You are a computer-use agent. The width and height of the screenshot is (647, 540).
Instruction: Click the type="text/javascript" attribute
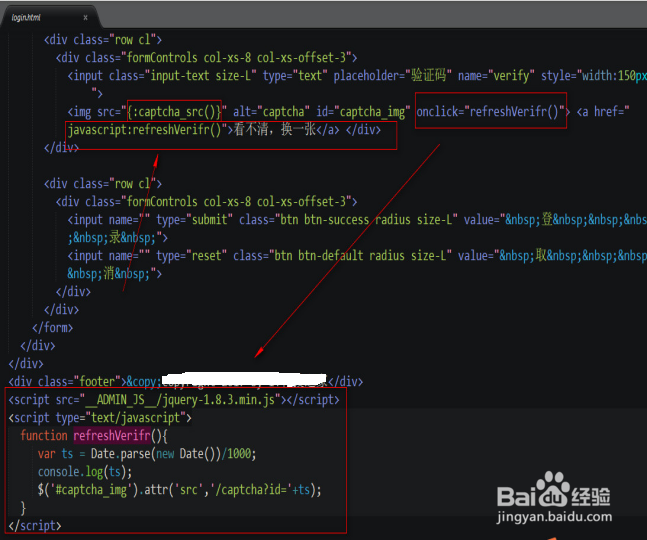[x=120, y=417]
